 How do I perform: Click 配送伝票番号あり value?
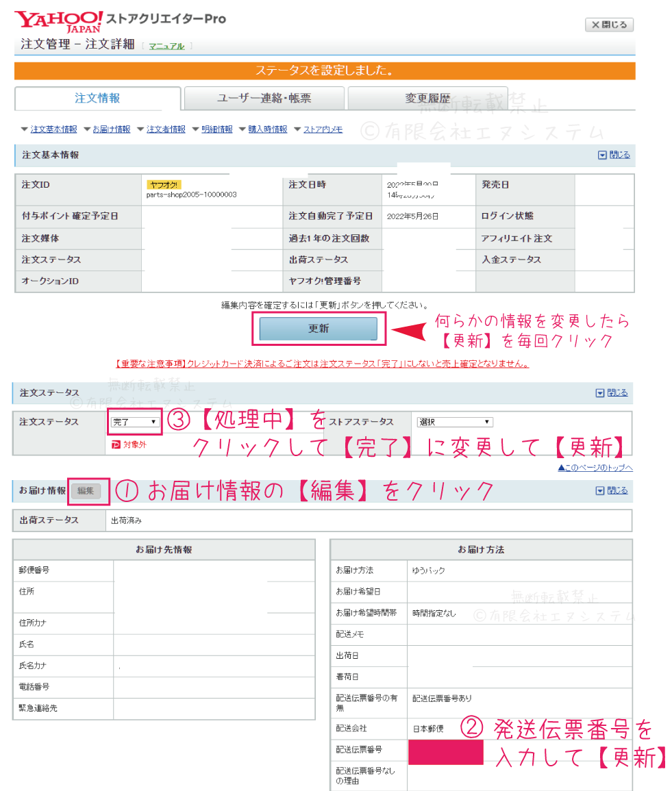(x=442, y=699)
